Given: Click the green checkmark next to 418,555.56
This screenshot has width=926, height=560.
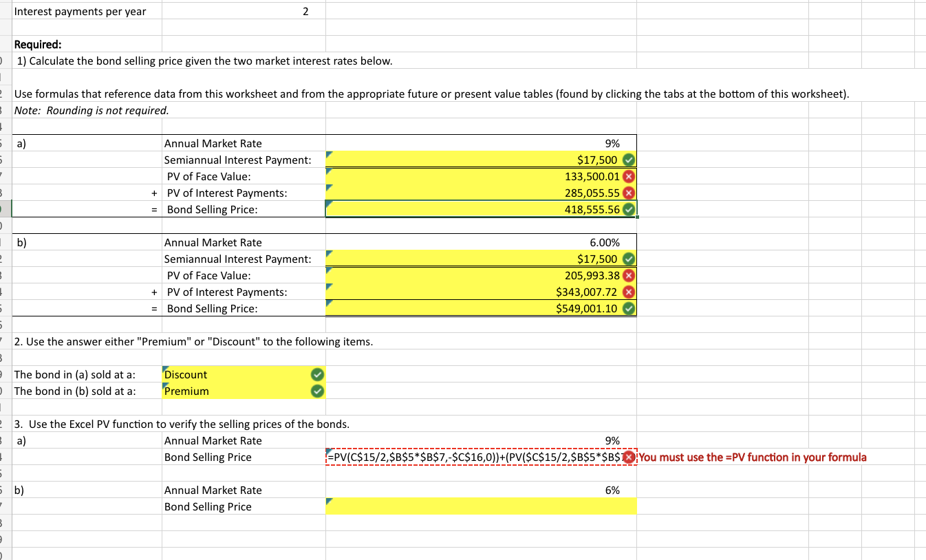Looking at the screenshot, I should point(627,209).
